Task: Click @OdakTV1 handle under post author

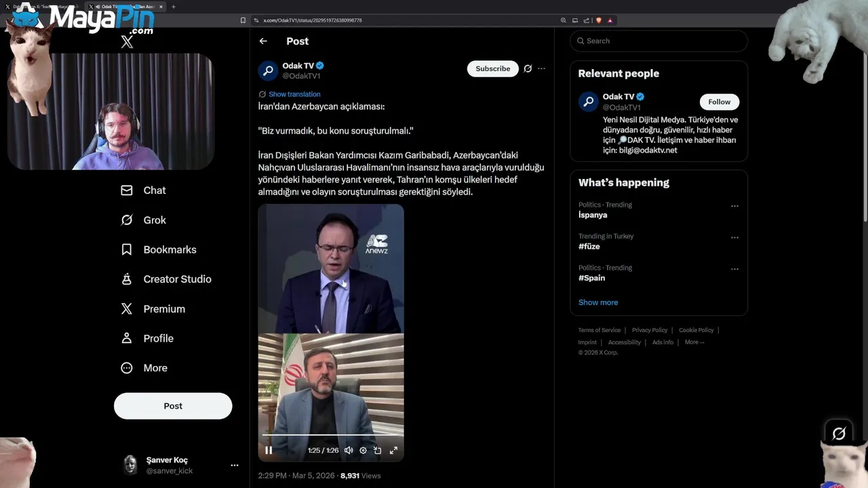Action: [x=301, y=77]
